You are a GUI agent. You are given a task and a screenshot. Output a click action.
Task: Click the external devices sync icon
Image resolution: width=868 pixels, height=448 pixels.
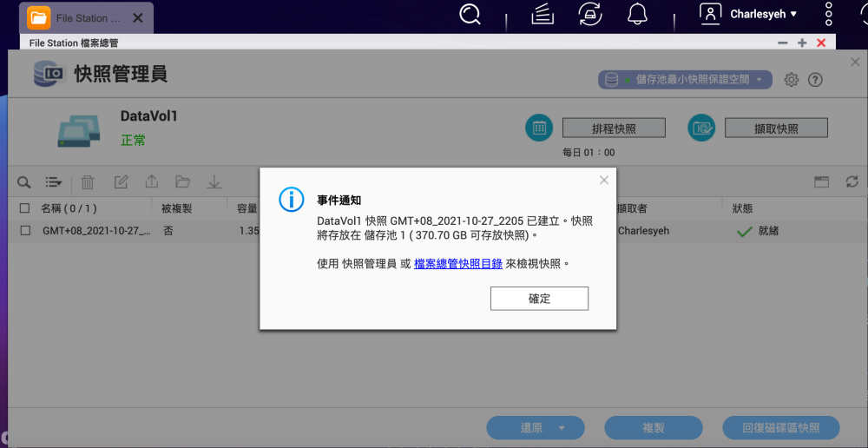[590, 14]
